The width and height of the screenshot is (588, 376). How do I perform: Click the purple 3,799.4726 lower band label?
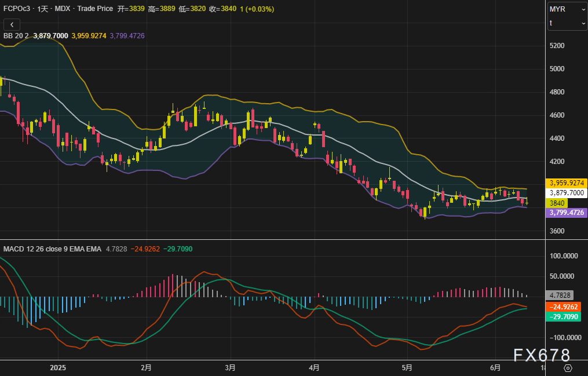(x=567, y=213)
